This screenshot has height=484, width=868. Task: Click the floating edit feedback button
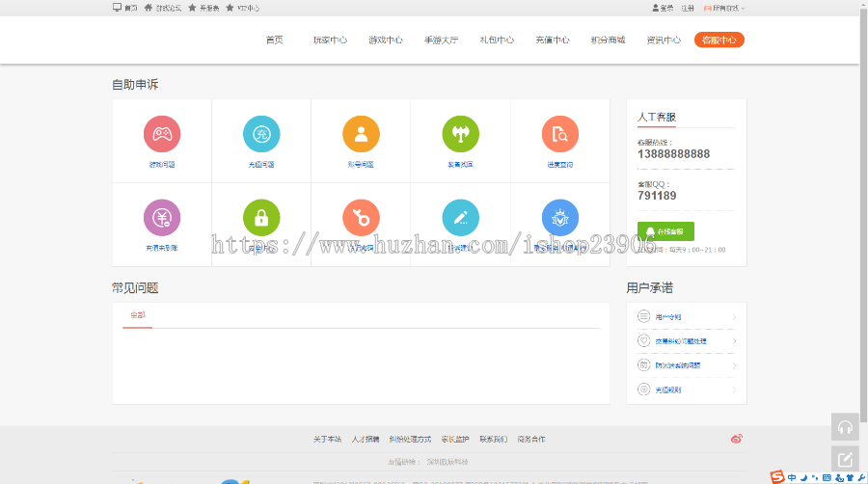(x=845, y=459)
